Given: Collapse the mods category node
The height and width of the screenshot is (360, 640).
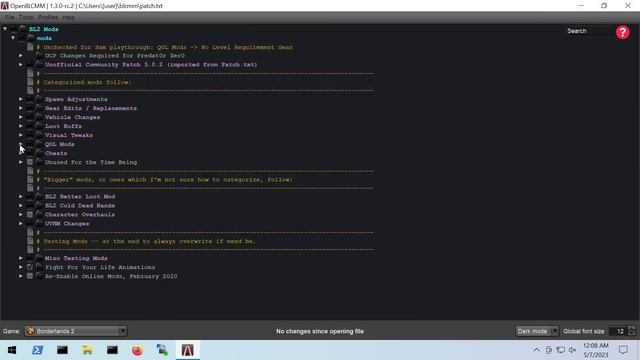Looking at the screenshot, I should pyautogui.click(x=13, y=38).
